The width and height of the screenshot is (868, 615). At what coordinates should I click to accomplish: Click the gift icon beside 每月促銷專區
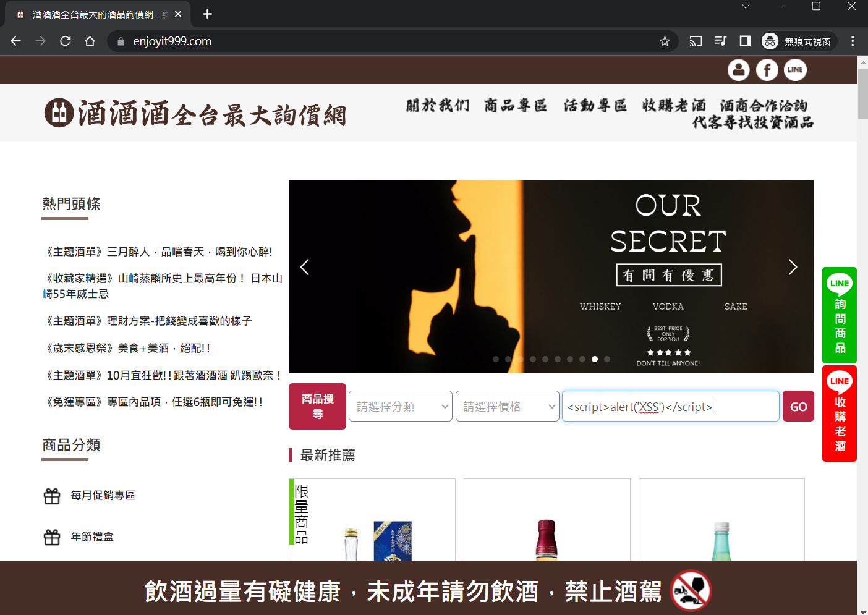point(52,496)
